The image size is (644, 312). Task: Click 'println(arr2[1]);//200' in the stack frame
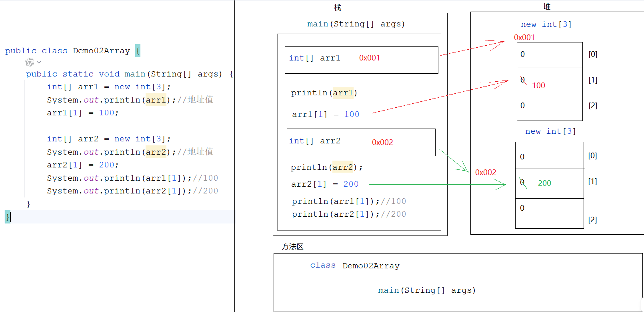pos(348,214)
